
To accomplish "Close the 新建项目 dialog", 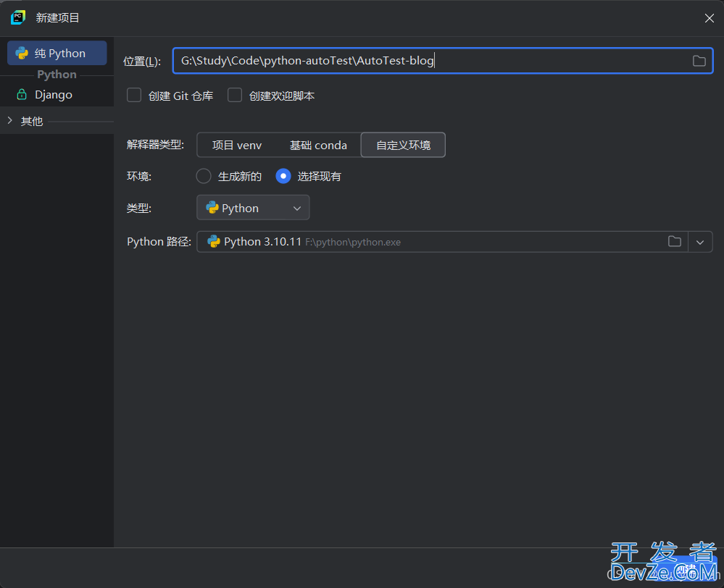I will 710,18.
